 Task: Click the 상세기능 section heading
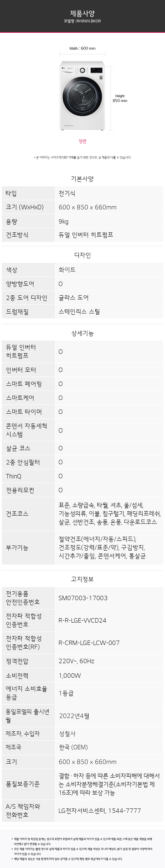[x=82, y=333]
